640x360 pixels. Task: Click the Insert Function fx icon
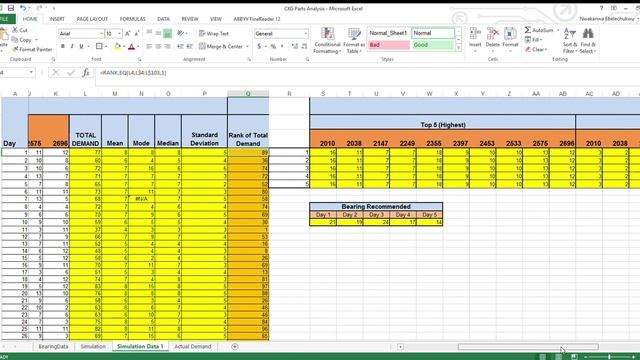click(x=86, y=73)
